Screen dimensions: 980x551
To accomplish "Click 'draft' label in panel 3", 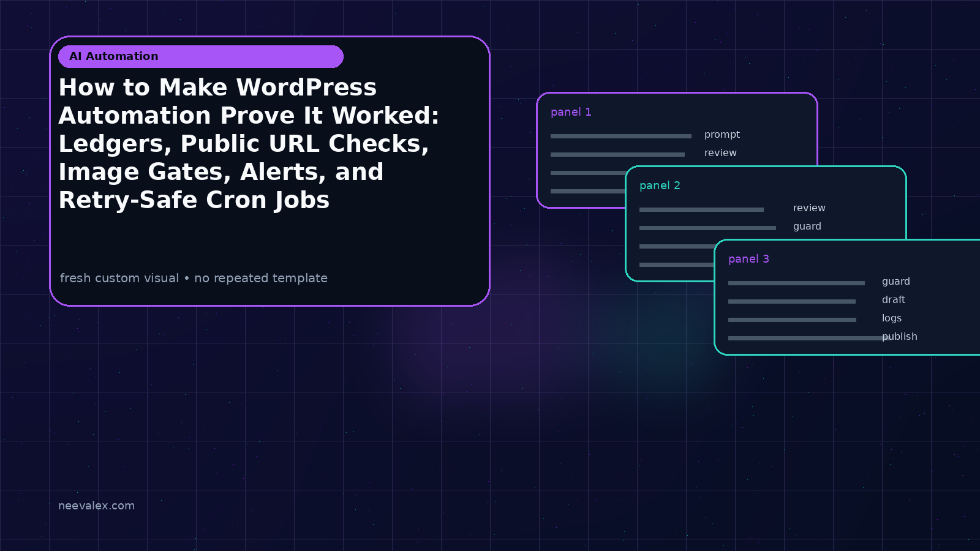I will 894,300.
